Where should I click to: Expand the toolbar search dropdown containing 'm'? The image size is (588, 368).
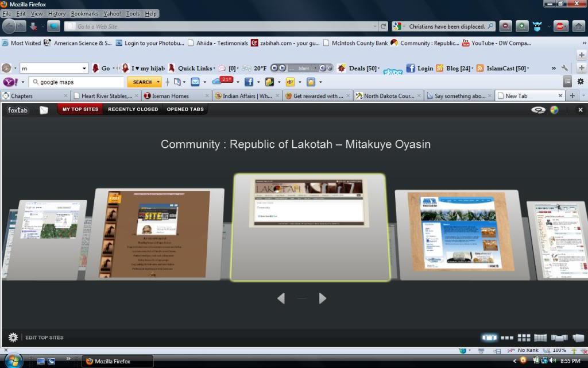(x=84, y=68)
